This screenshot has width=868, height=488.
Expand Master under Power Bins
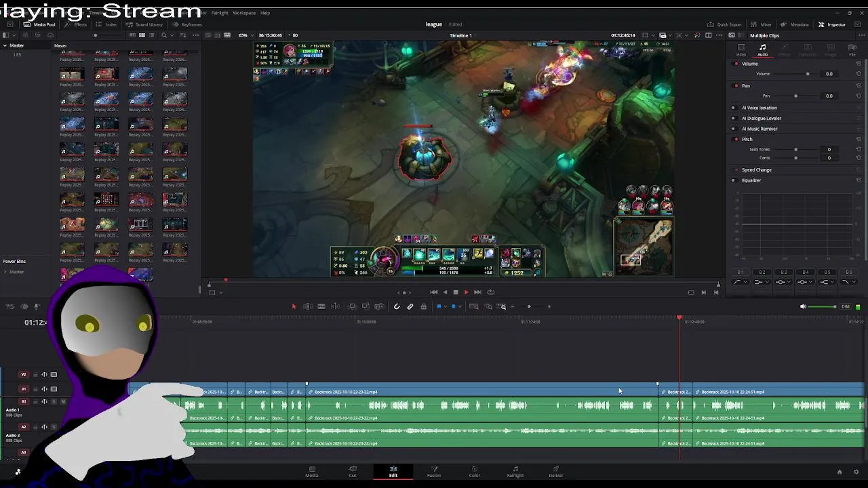pos(5,272)
